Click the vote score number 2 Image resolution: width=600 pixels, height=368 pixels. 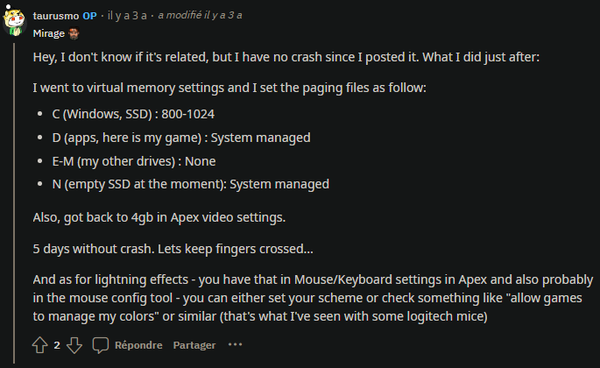point(57,345)
